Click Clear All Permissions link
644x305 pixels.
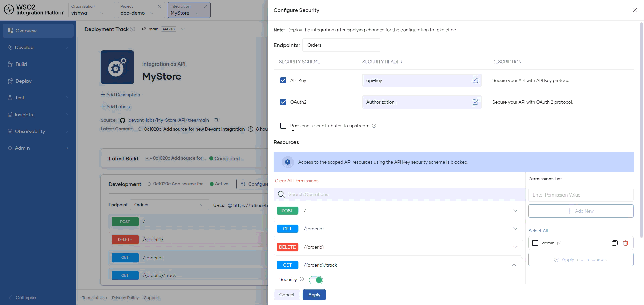click(x=297, y=181)
